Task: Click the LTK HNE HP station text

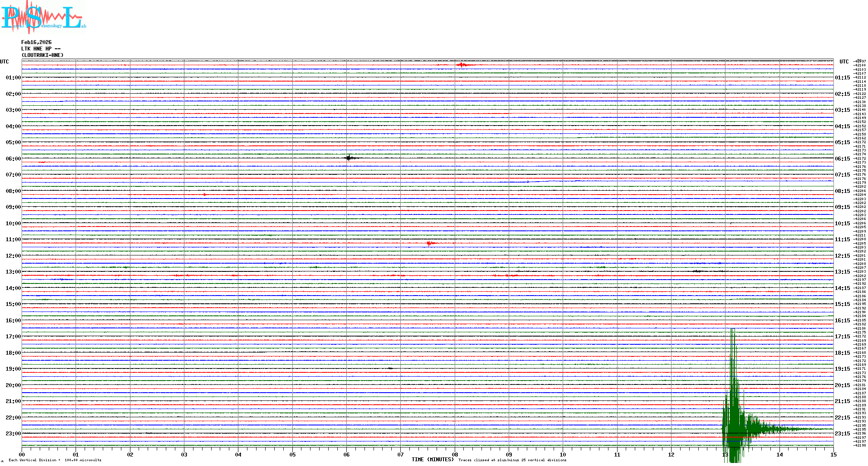Action: 41,49
